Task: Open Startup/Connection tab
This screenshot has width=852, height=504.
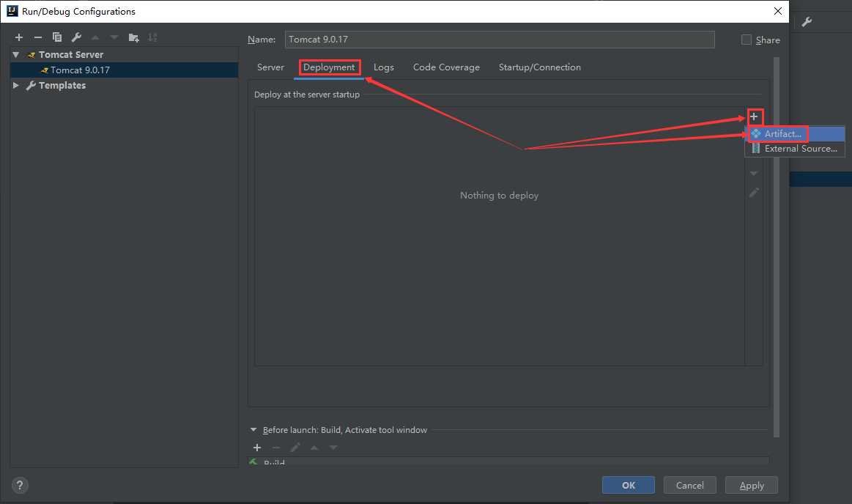Action: pos(540,67)
